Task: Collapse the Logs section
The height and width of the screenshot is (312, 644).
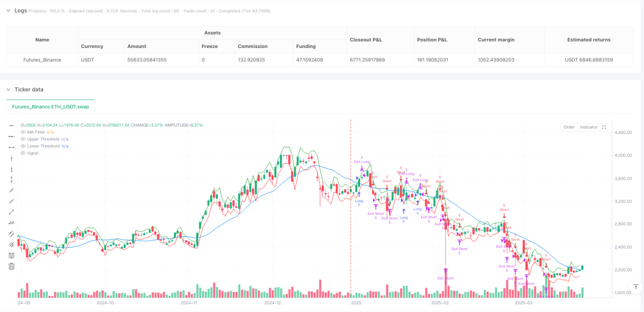Action: (x=8, y=10)
